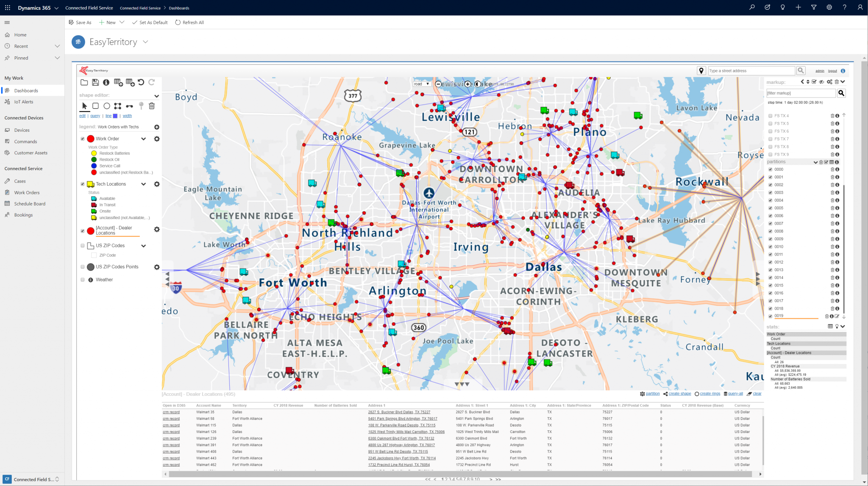Viewport: 868px width, 486px height.
Task: Go to Schedule Board under Connected Service
Action: pos(29,203)
